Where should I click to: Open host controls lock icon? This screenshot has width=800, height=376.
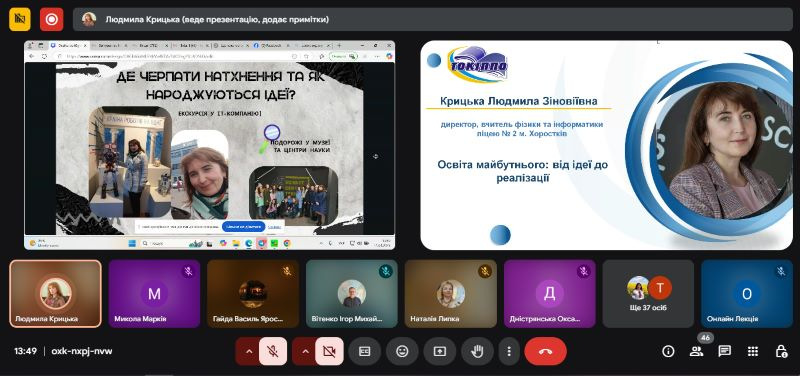[x=781, y=351]
